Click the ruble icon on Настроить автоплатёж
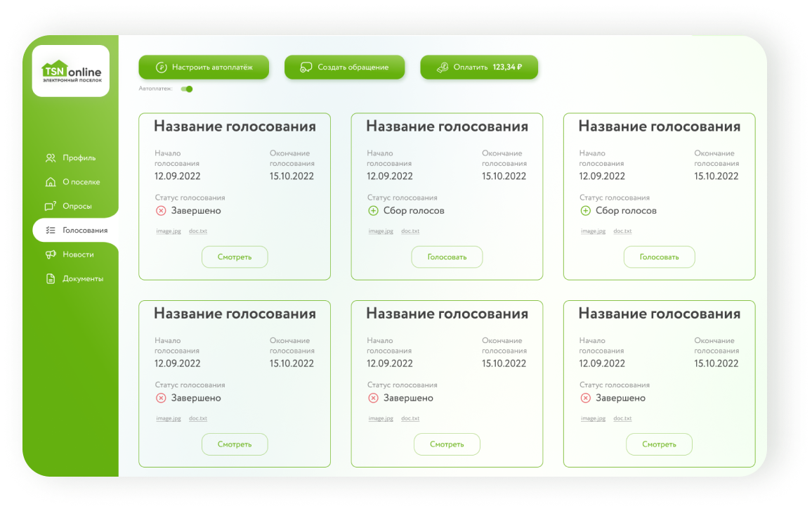Viewport: 812px width, 509px height. tap(161, 67)
